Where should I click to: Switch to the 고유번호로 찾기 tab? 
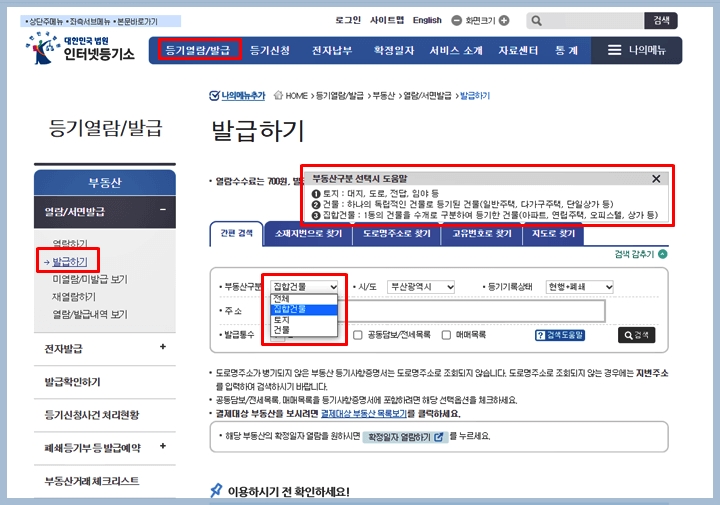pos(482,234)
